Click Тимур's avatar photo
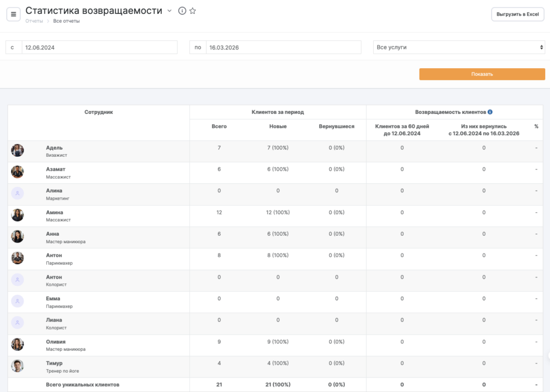 (18, 366)
